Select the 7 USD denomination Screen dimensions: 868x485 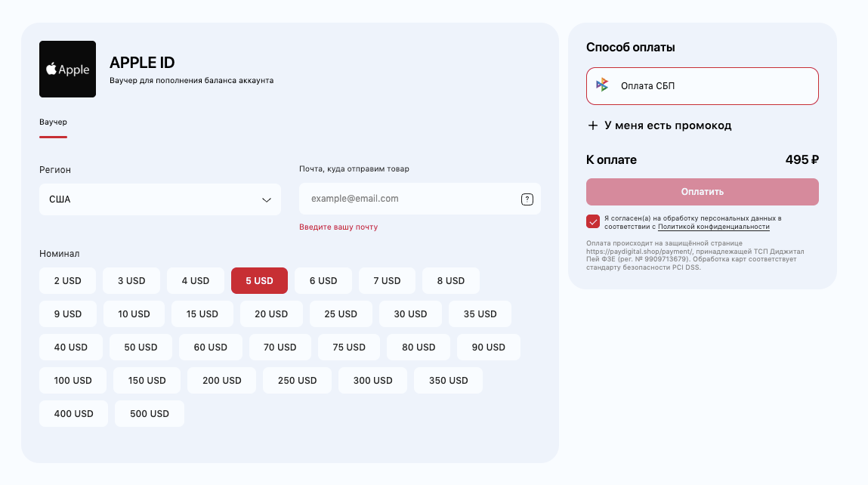(x=387, y=281)
